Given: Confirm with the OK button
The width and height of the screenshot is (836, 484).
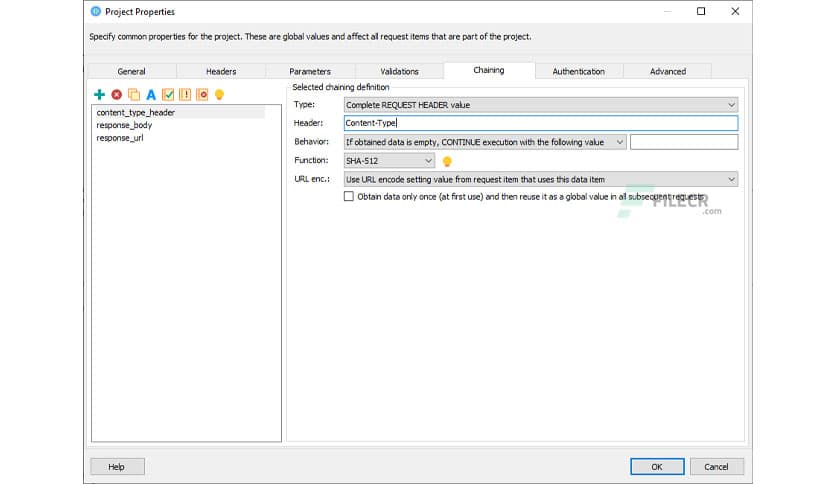Looking at the screenshot, I should point(657,466).
